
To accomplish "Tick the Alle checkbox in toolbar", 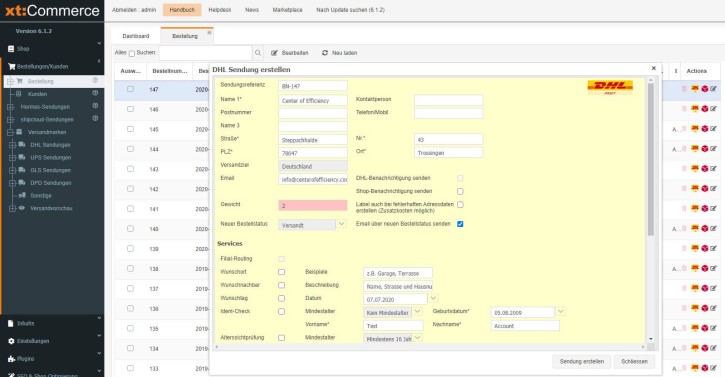I will (x=132, y=54).
